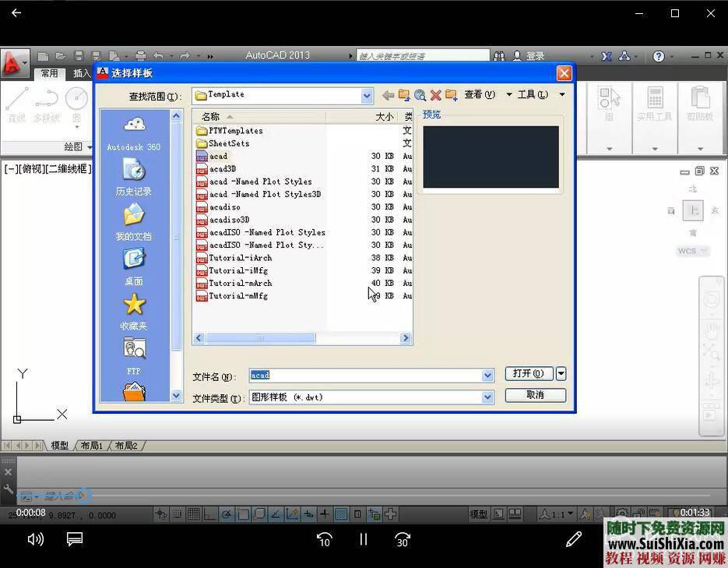Create a new folder in the dialog
Viewport: 728px width, 568px height.
coord(450,94)
